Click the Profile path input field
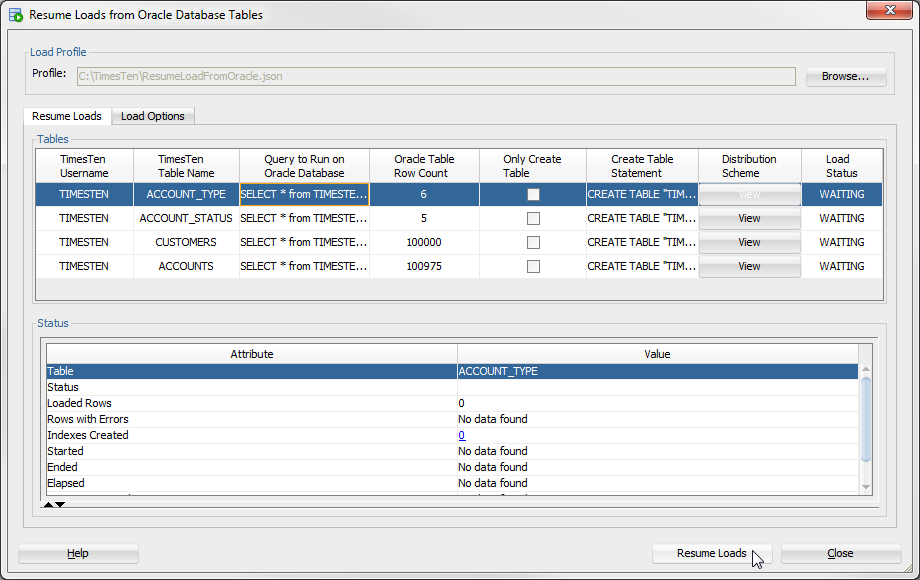The image size is (920, 580). pos(435,76)
